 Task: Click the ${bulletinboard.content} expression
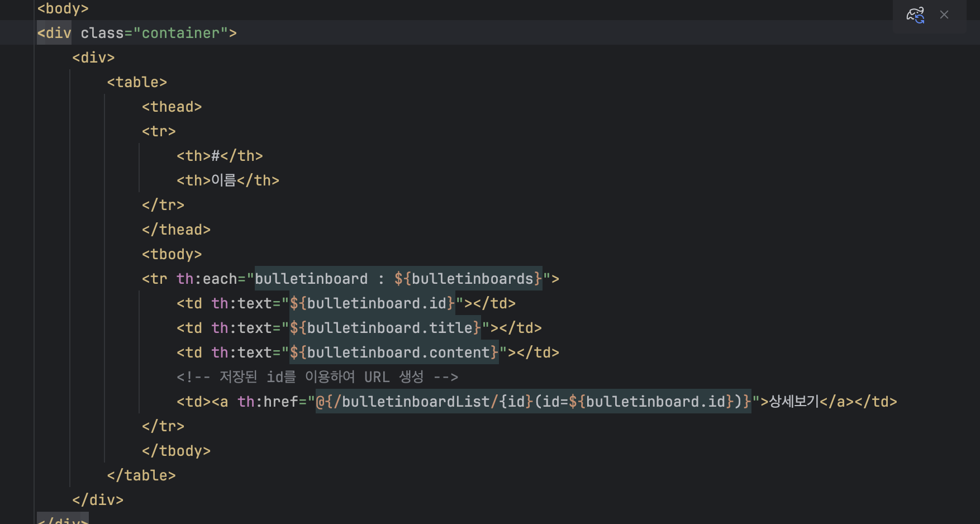coord(394,352)
